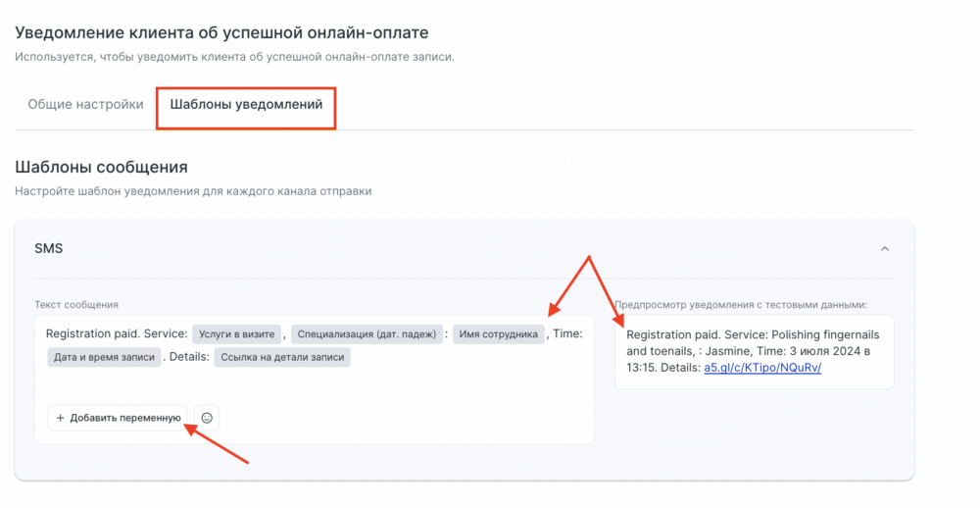Click the Time: text in message editor
The width and height of the screenshot is (980, 508).
tap(567, 334)
